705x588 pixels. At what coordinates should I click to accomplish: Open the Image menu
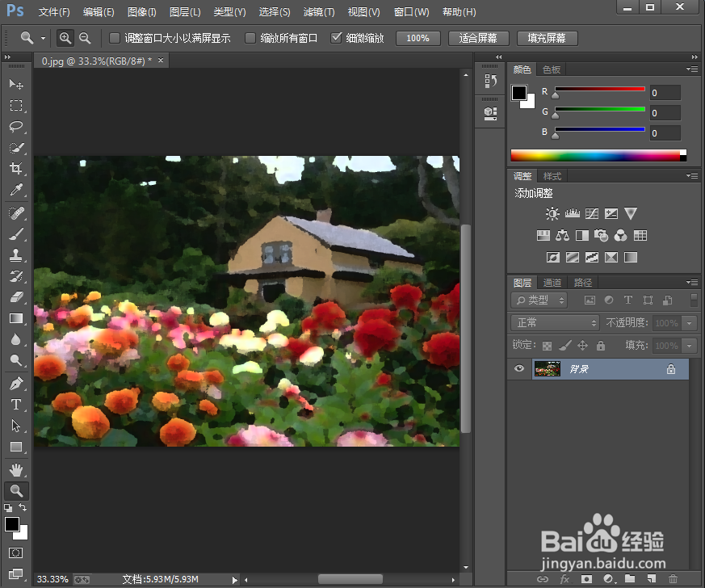coord(141,12)
